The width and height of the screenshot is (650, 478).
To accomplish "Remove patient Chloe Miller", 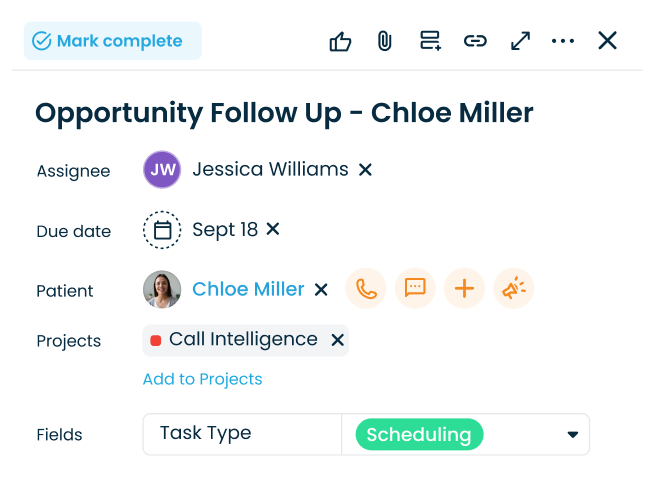I will click(x=321, y=290).
